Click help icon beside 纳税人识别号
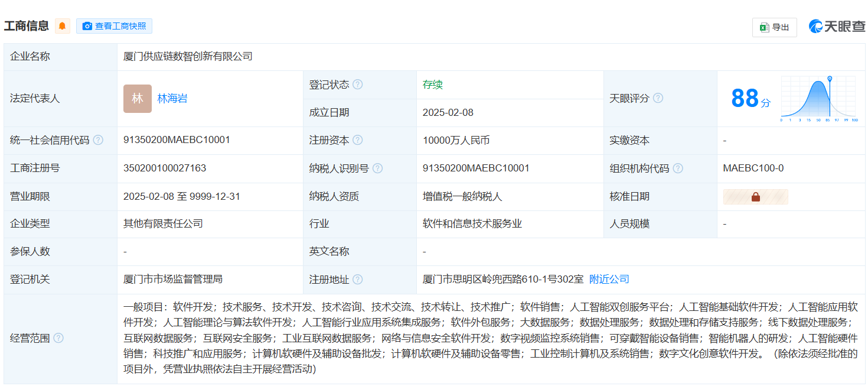The image size is (868, 386). tap(377, 168)
